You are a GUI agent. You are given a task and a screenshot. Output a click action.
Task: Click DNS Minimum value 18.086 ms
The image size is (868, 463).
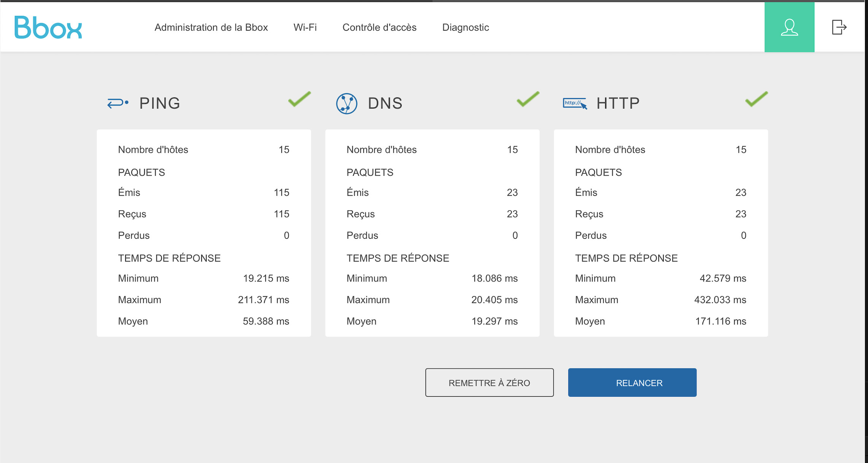click(494, 278)
